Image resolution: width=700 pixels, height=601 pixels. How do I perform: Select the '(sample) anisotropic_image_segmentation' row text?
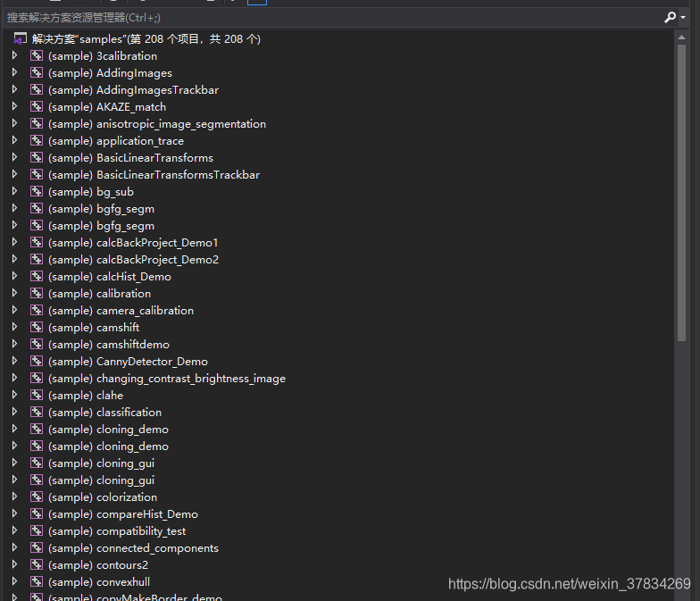point(157,124)
